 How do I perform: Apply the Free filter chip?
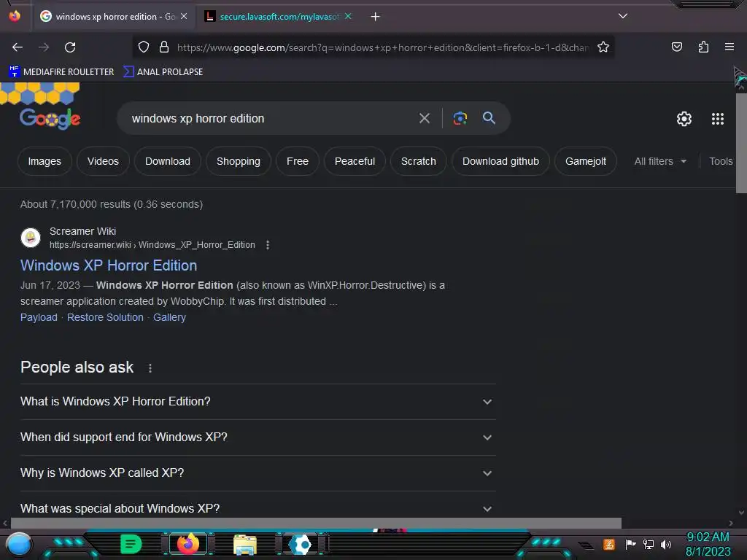(298, 161)
